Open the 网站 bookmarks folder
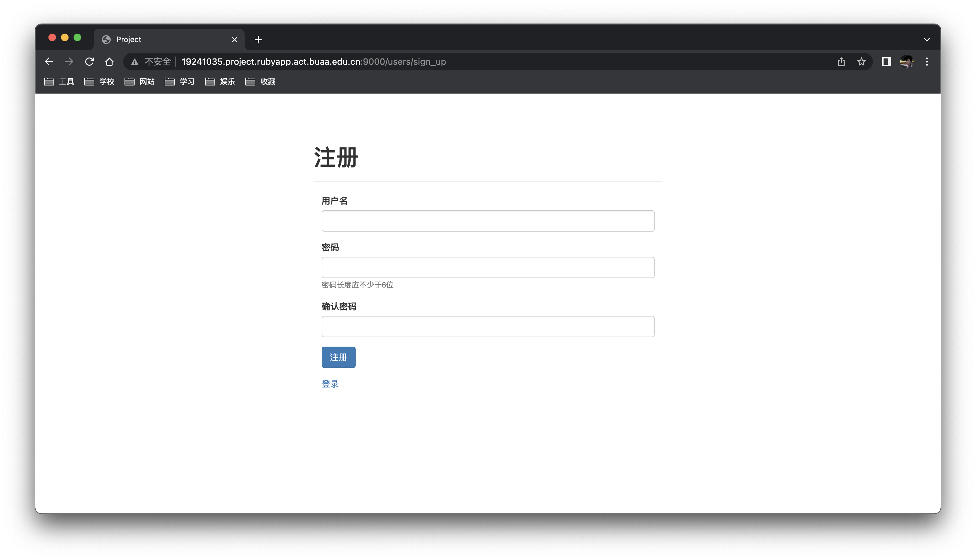Viewport: 976px width, 560px height. pyautogui.click(x=139, y=81)
